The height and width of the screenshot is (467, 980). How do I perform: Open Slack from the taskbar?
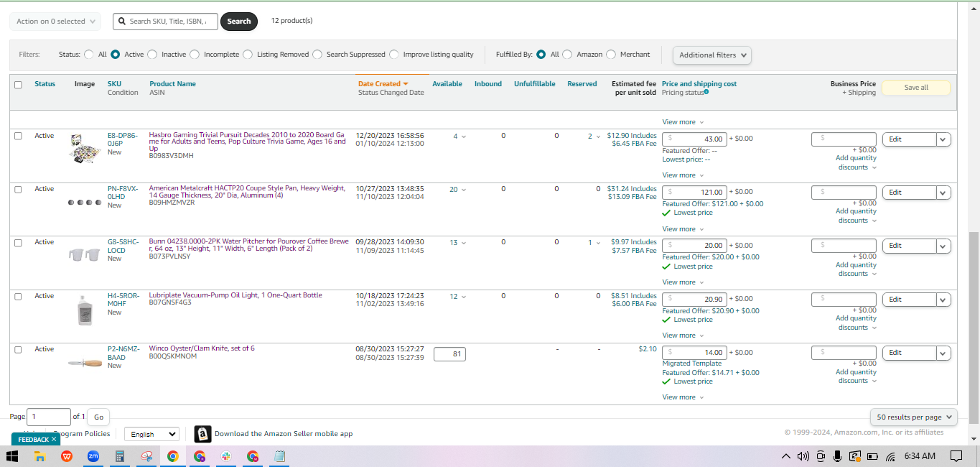click(x=226, y=456)
